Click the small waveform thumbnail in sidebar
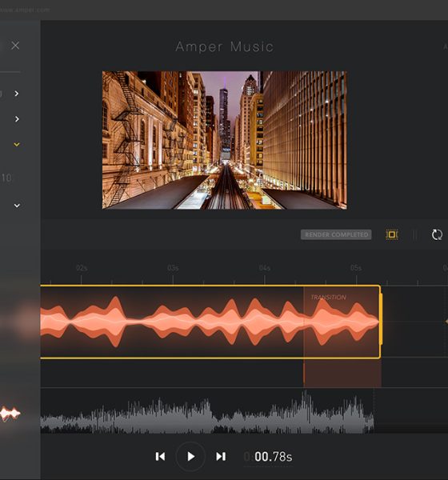This screenshot has width=448, height=480. pyautogui.click(x=10, y=414)
